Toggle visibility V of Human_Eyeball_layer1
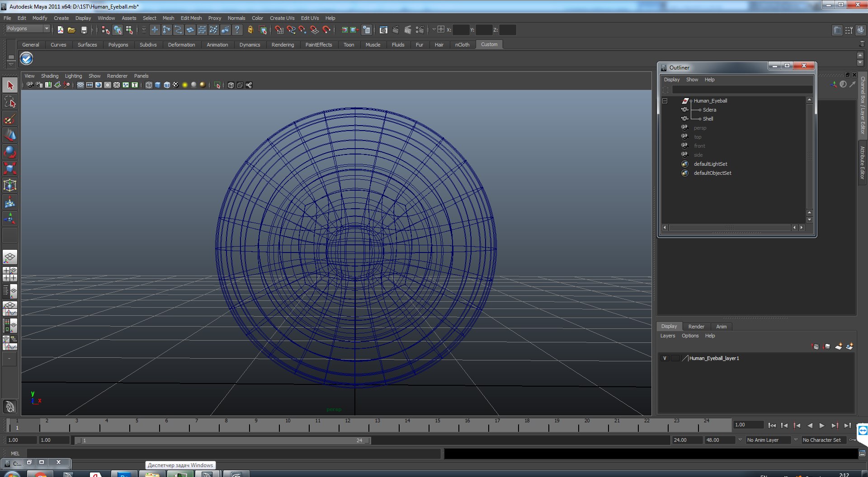Viewport: 868px width, 477px height. point(665,358)
